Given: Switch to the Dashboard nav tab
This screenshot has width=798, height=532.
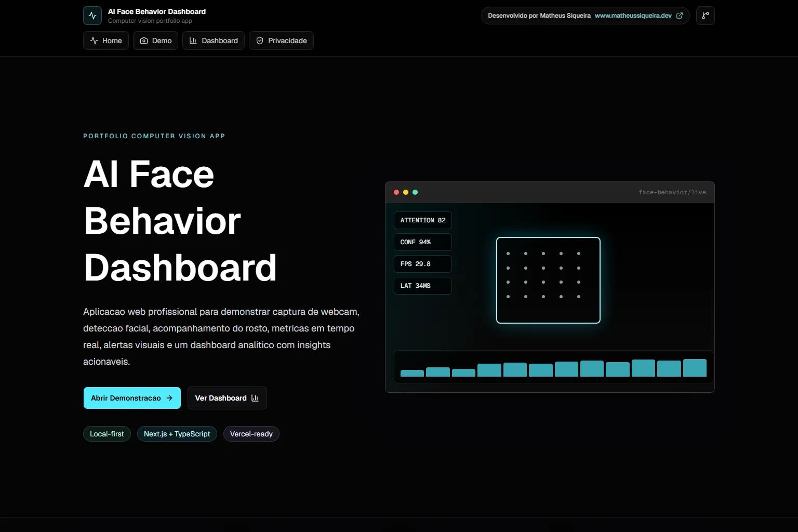Looking at the screenshot, I should (214, 41).
